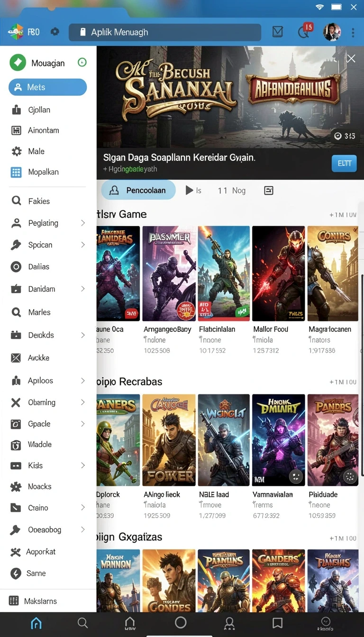The image size is (364, 637).
Task: Open the Mouagan sidebar header
Action: tap(48, 63)
